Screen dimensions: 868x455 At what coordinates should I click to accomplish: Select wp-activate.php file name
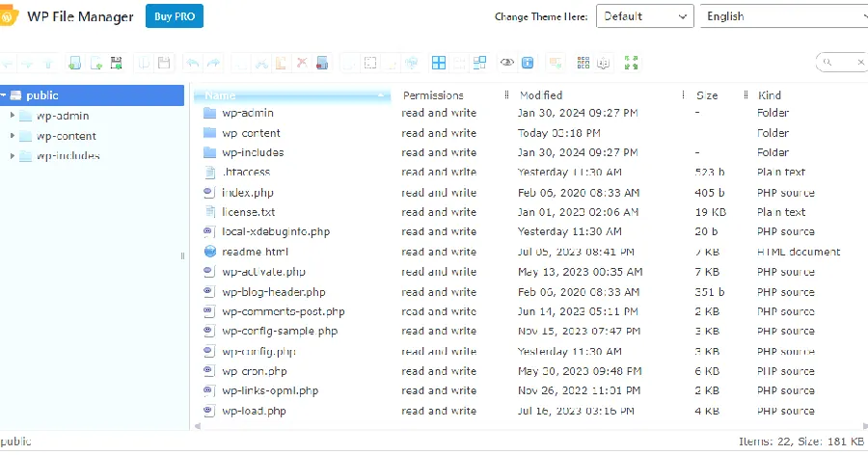point(263,272)
